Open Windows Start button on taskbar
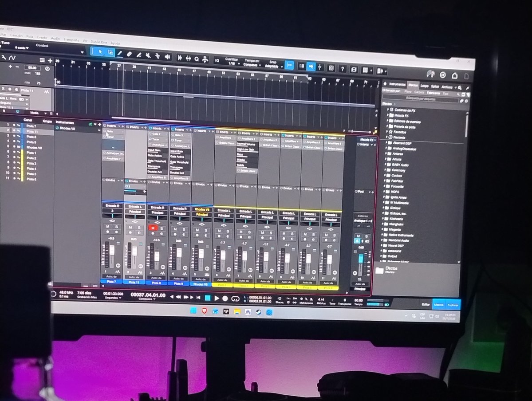This screenshot has width=532, height=401. 193,311
